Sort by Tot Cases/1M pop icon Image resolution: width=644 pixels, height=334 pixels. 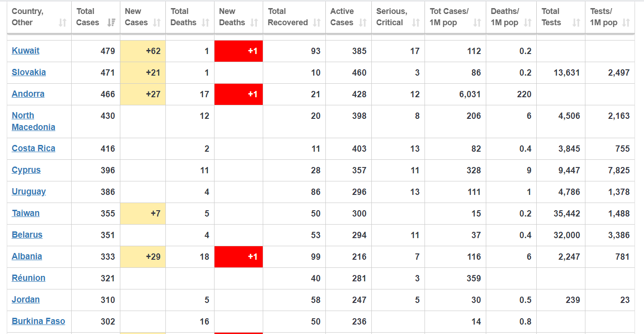pos(477,23)
